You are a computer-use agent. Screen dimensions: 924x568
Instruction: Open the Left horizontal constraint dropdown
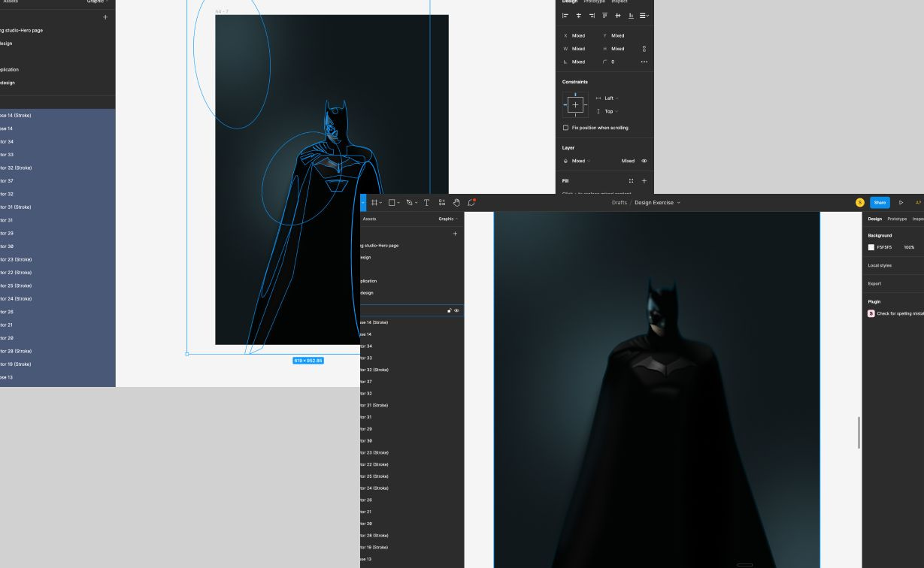point(608,98)
